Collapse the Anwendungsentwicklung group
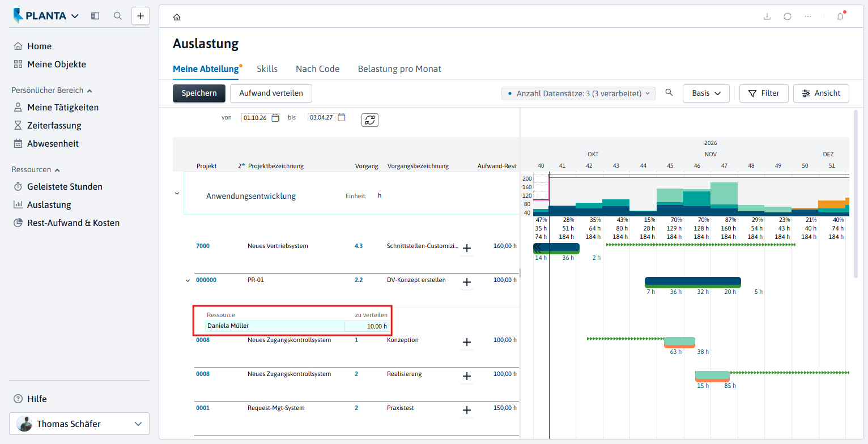 tap(177, 194)
